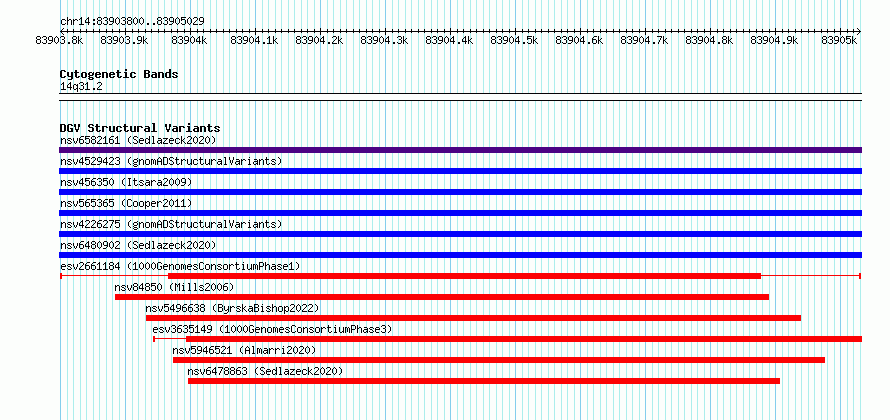Select the blue bar under nsv4529423
890x420 pixels.
(x=460, y=171)
